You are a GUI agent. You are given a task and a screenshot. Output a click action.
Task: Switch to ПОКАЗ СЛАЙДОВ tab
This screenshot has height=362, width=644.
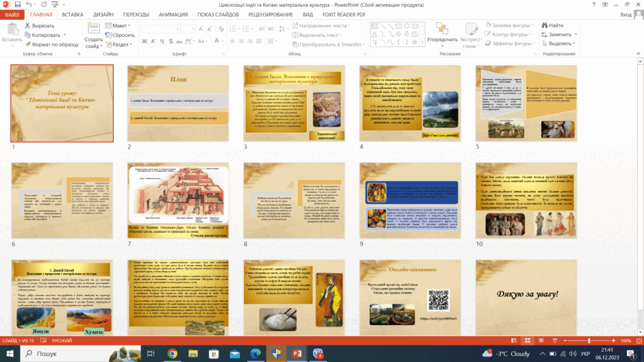[218, 14]
